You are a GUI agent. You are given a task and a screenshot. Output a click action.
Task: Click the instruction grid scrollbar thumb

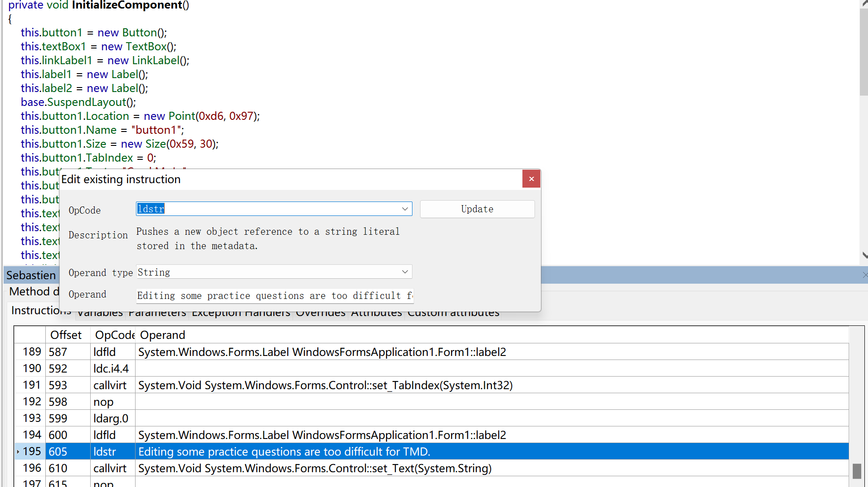tap(857, 471)
